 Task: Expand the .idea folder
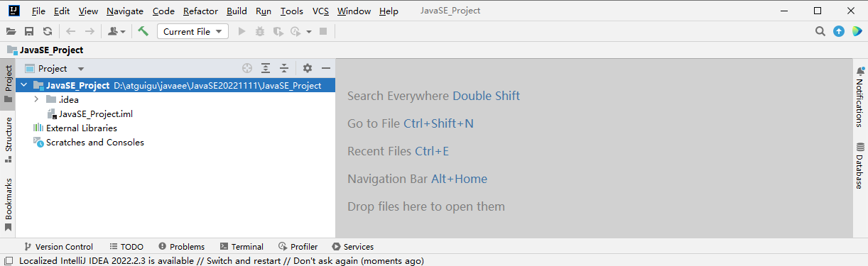point(36,99)
